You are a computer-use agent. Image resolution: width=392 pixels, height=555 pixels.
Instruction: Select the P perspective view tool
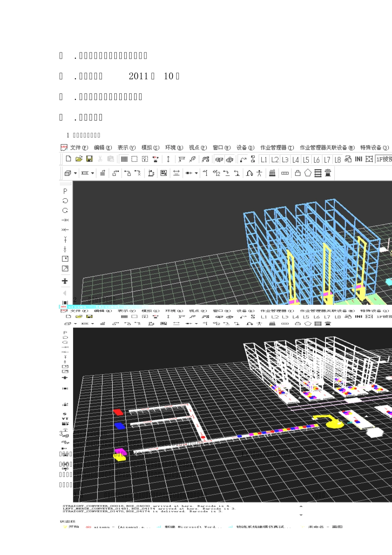[65, 191]
